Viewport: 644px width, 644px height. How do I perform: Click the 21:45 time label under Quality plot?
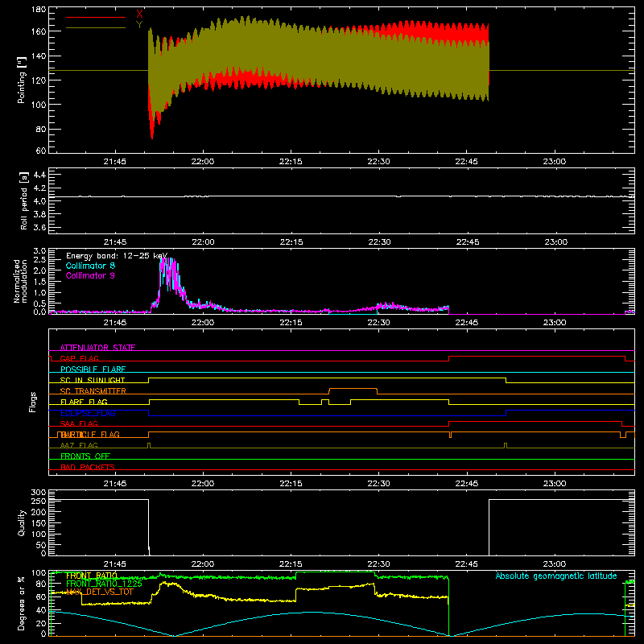point(114,564)
